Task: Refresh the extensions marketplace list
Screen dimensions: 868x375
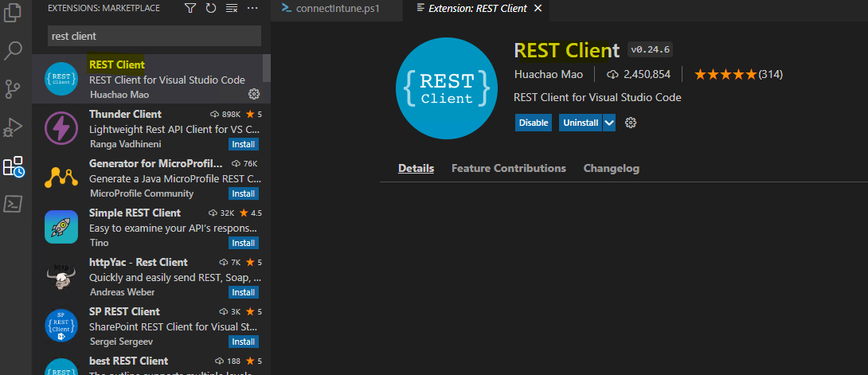Action: click(x=210, y=8)
